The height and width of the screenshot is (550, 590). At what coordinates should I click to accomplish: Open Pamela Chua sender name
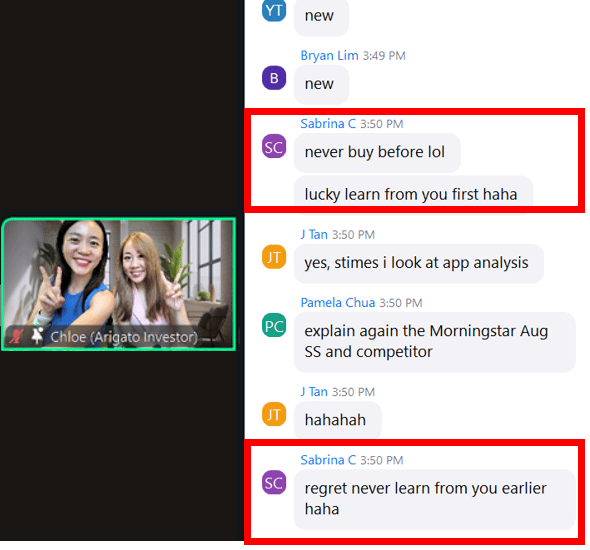338,303
